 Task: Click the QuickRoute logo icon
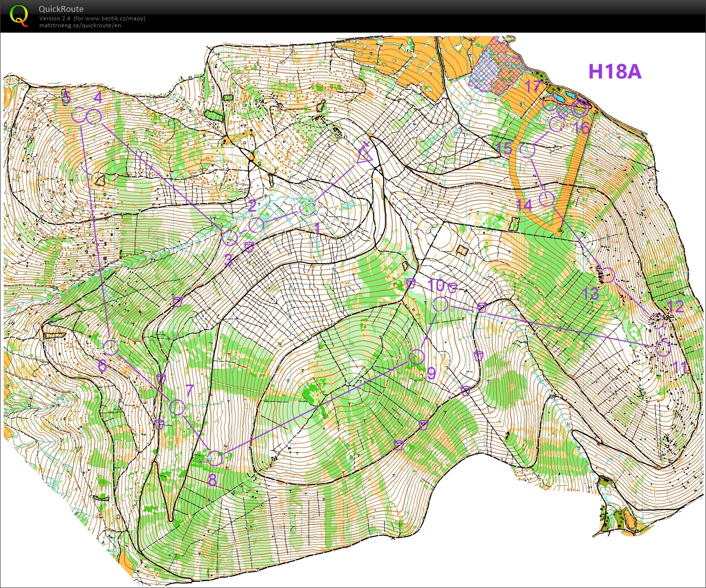19,15
